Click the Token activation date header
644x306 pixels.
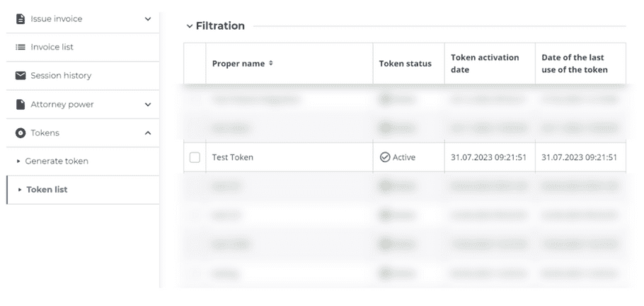coord(485,64)
